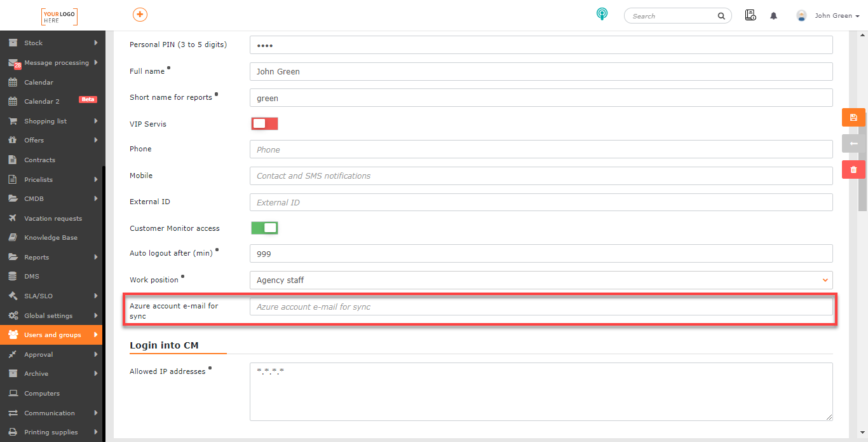Click the Global settings gears icon
Image resolution: width=868 pixels, height=442 pixels.
(x=13, y=315)
